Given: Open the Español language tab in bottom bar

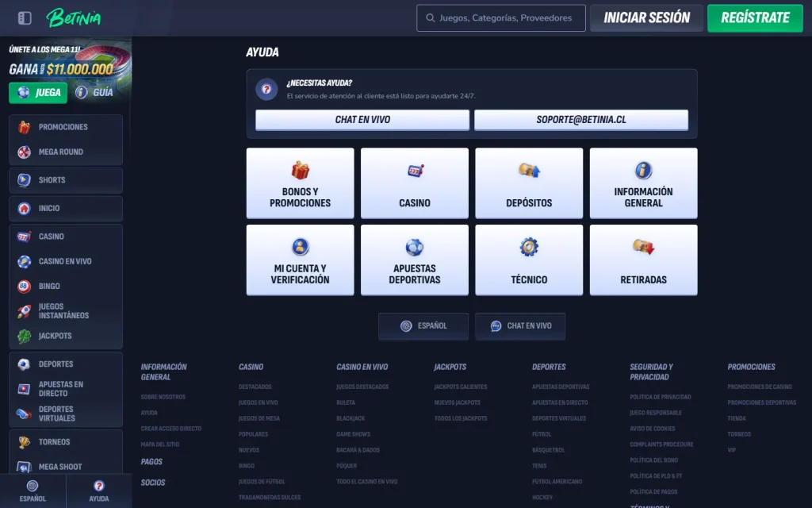Looking at the screenshot, I should pyautogui.click(x=33, y=491).
